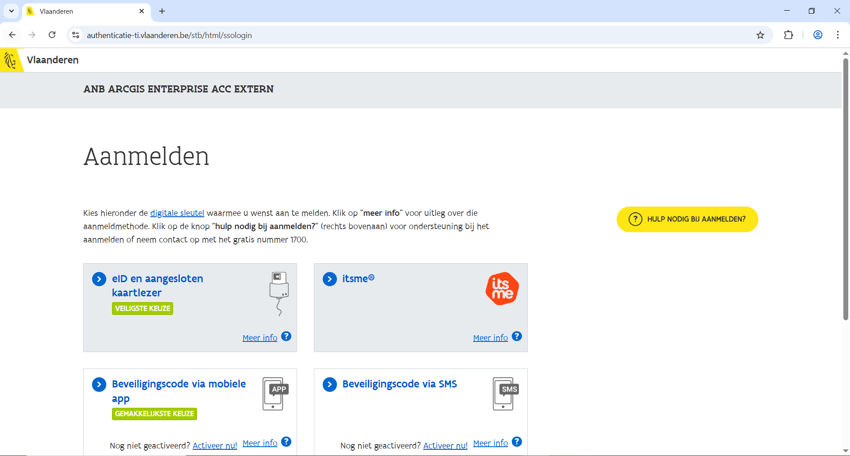850x456 pixels.
Task: Click question mark icon next to itsme Meer info
Action: click(x=517, y=336)
